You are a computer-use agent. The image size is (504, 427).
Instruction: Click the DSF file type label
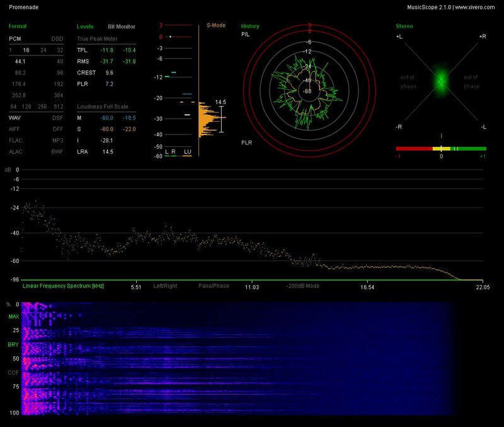pos(58,118)
